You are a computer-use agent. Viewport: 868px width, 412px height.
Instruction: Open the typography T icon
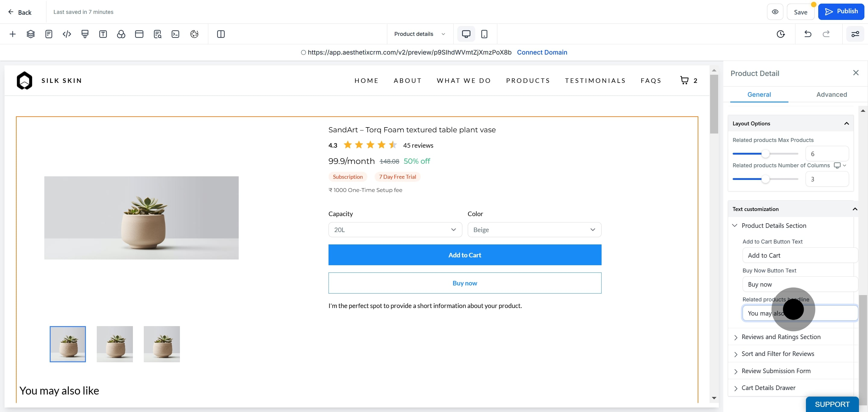pos(103,34)
